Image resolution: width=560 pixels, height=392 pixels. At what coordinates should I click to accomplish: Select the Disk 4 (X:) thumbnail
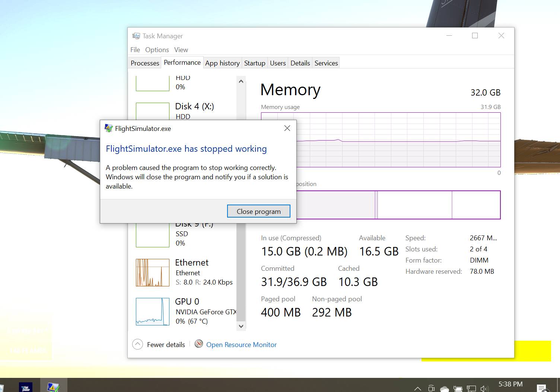153,111
